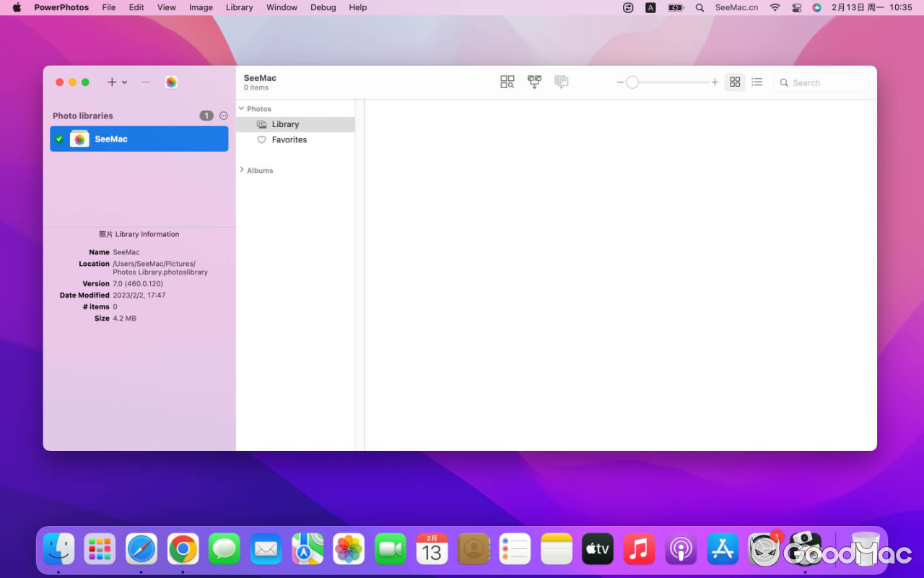924x578 pixels.
Task: Collapse the Photos section in sidebar
Action: pos(241,108)
